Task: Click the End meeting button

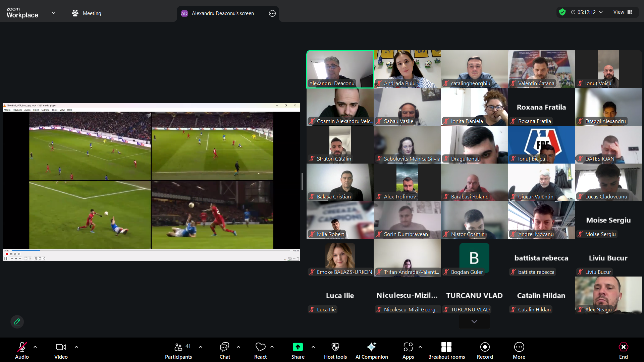Action: [x=623, y=350]
